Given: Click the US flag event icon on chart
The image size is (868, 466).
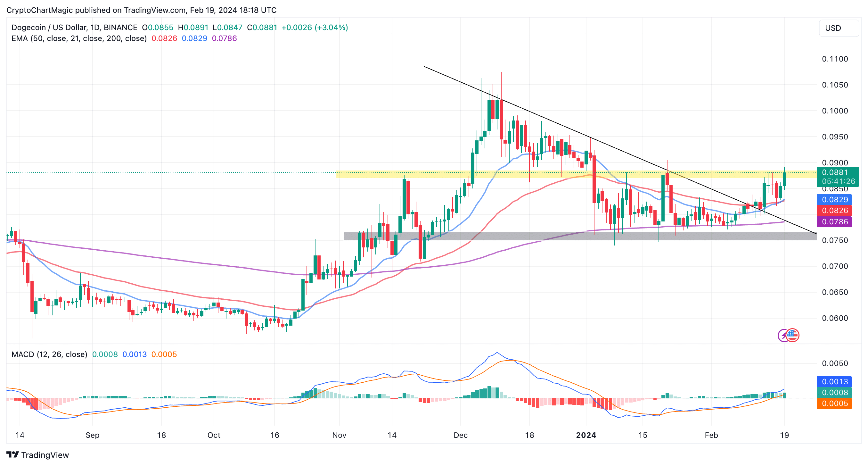Looking at the screenshot, I should click(792, 335).
